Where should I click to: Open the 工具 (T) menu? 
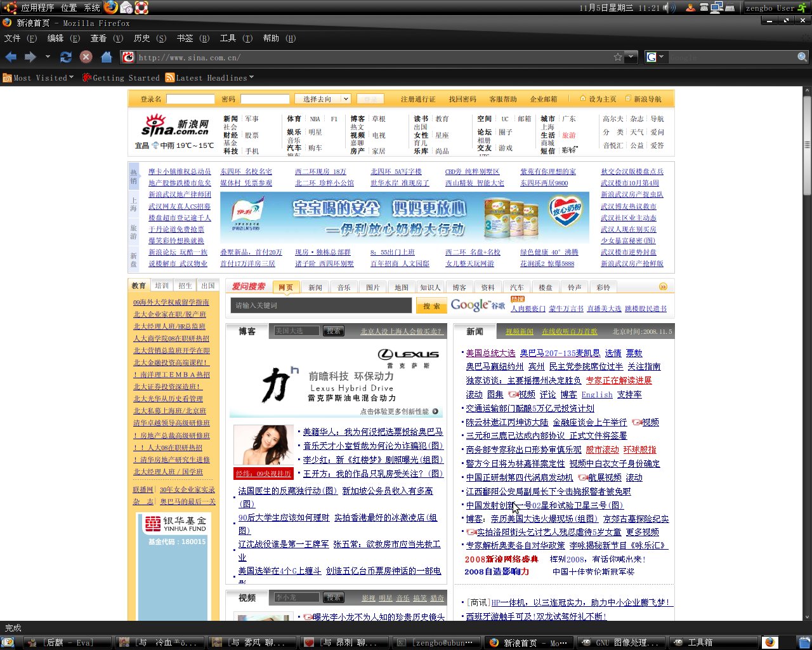(236, 38)
